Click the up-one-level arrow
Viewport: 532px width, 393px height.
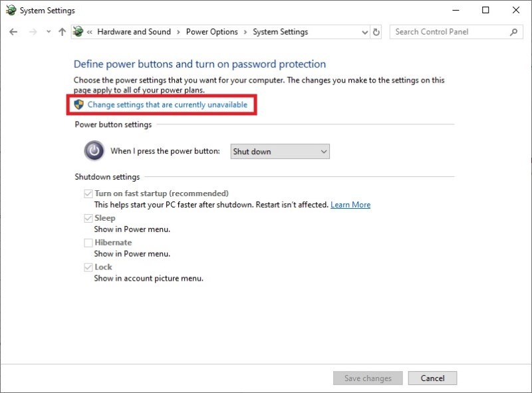pyautogui.click(x=62, y=31)
